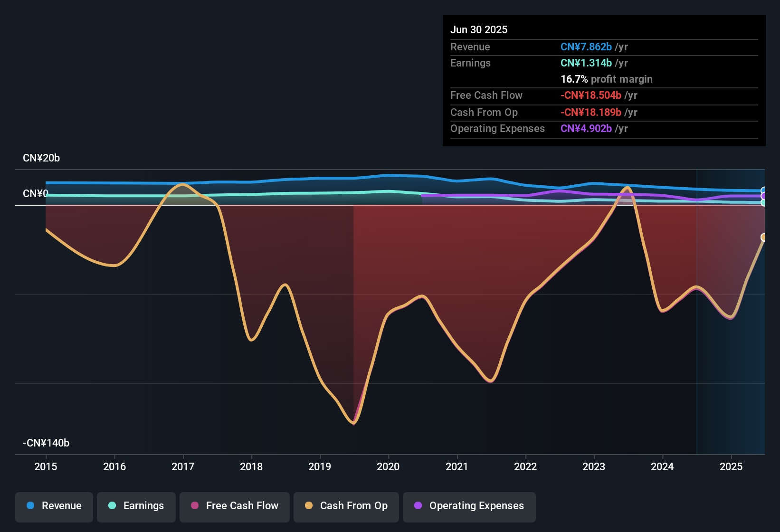Screen dimensions: 780x532
Task: Click the CN¥4.902b operating expenses value
Action: [x=586, y=128]
